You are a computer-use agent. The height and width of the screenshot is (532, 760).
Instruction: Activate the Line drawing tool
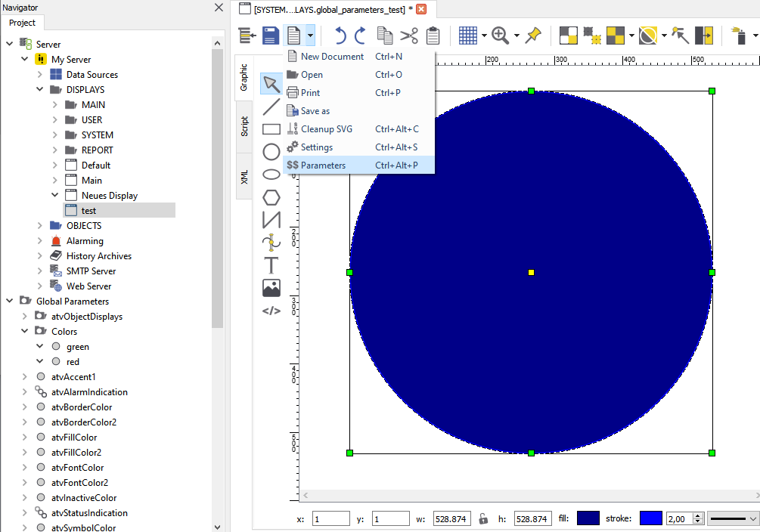(271, 106)
